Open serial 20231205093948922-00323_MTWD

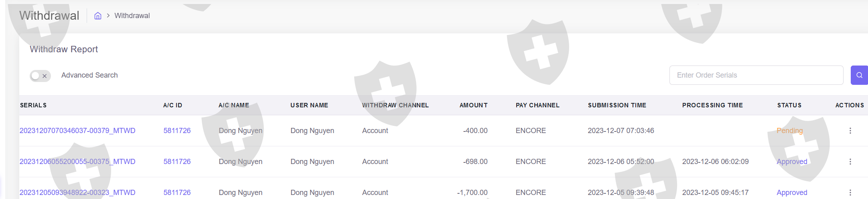tap(77, 193)
